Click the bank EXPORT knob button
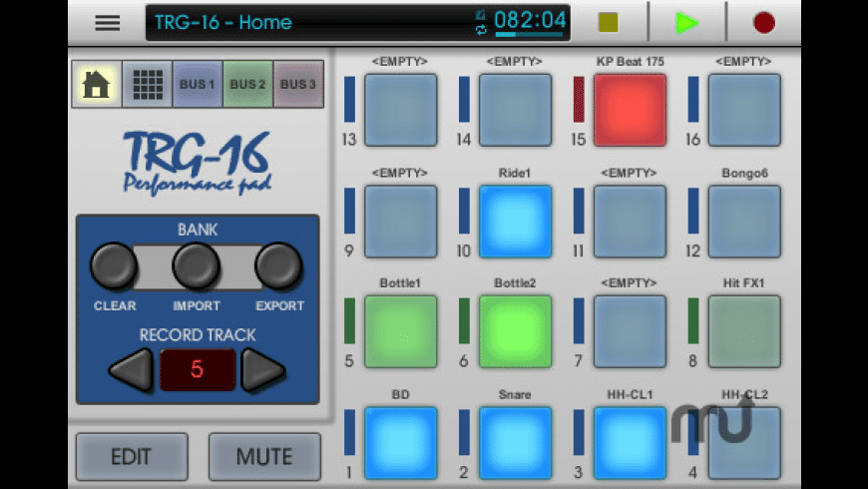 point(278,265)
